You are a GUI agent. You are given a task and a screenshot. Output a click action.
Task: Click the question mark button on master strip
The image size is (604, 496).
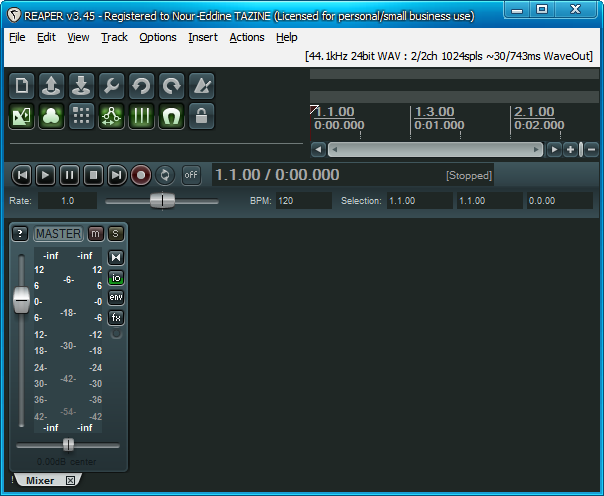pyautogui.click(x=20, y=233)
